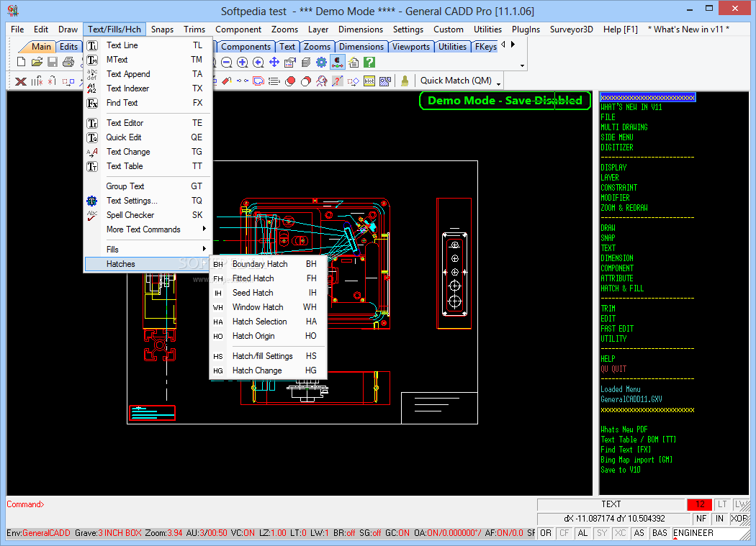This screenshot has width=756, height=546.
Task: Toggle the BAS status button
Action: point(660,533)
